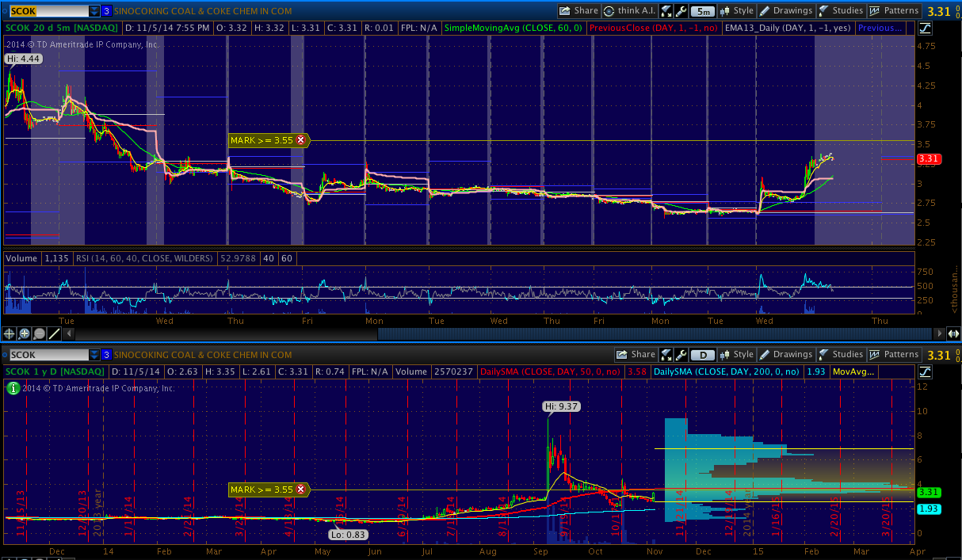Click the crosshair pan tool icon
The height and width of the screenshot is (560, 962).
pos(10,333)
